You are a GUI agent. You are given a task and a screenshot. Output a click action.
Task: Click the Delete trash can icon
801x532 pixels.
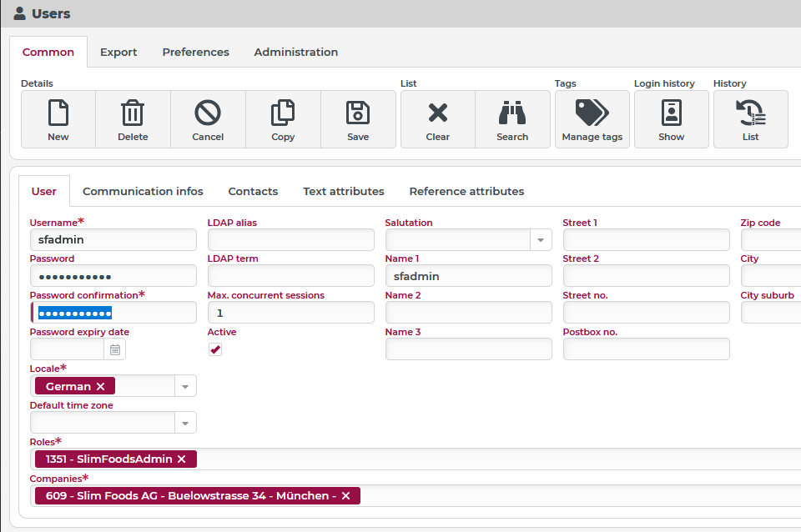pyautogui.click(x=133, y=113)
